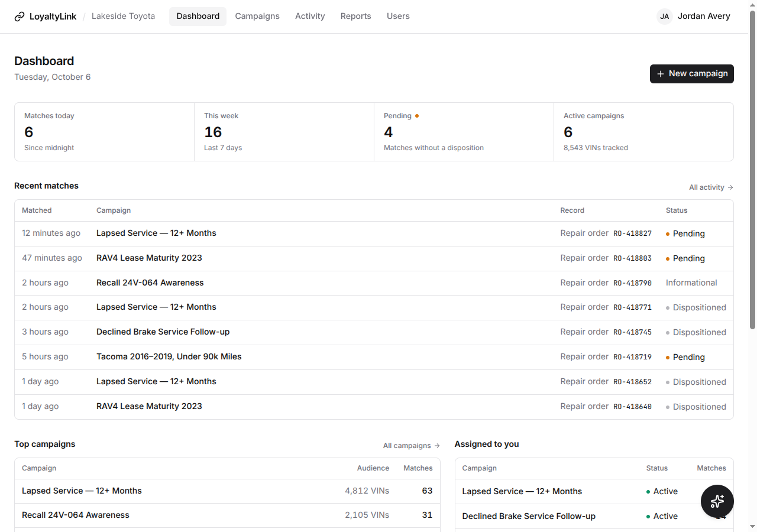This screenshot has height=532, width=757.
Task: Click the Informational status for RO-418790
Action: point(691,283)
